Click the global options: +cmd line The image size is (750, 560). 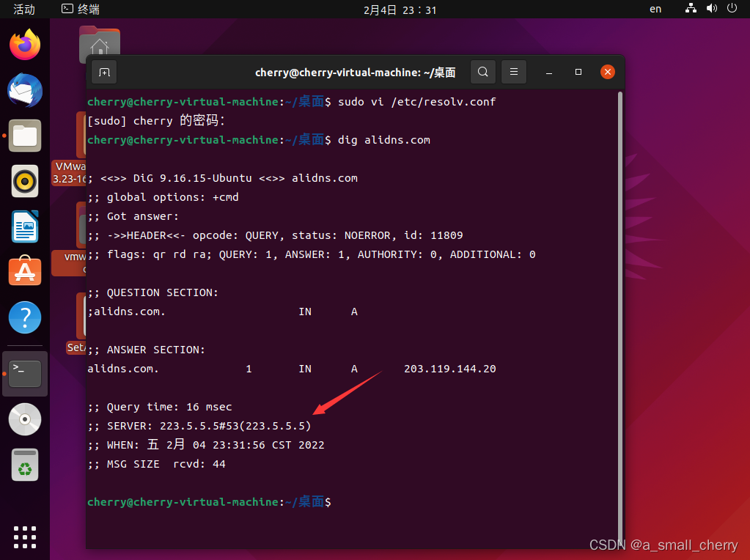(x=163, y=197)
